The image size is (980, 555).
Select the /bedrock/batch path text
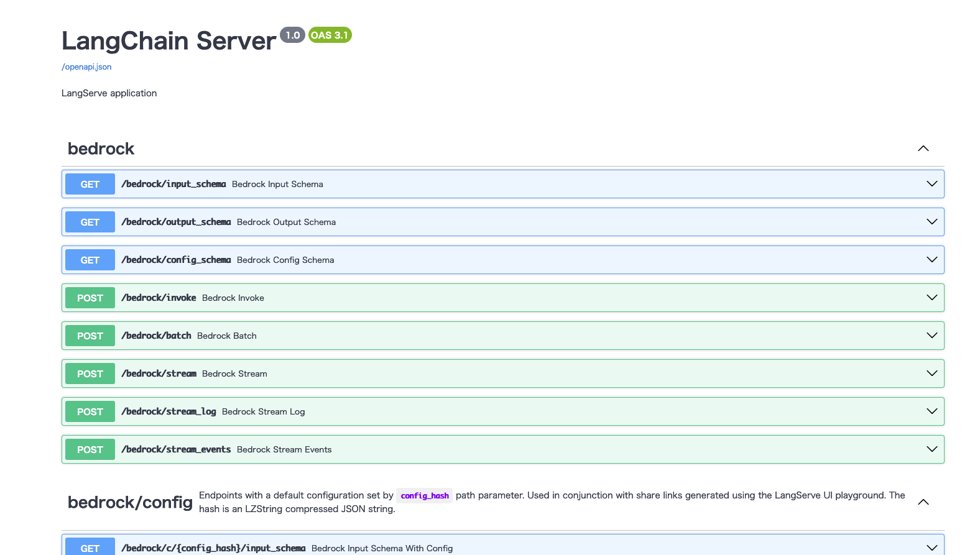156,336
